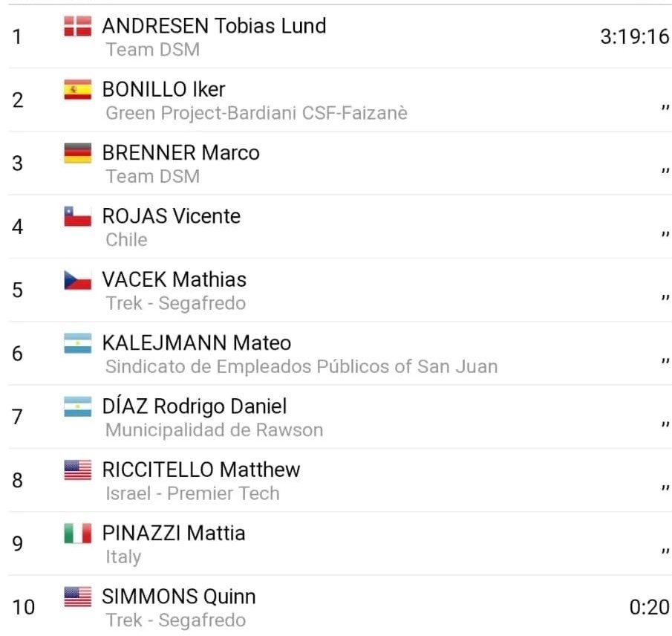
Task: Click Municipalidad de Rawson team name
Action: point(214,430)
